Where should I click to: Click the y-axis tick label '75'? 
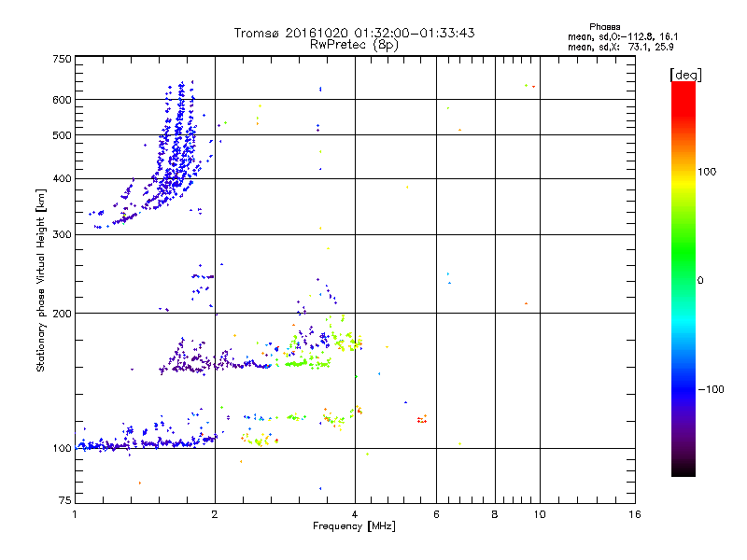[x=65, y=500]
